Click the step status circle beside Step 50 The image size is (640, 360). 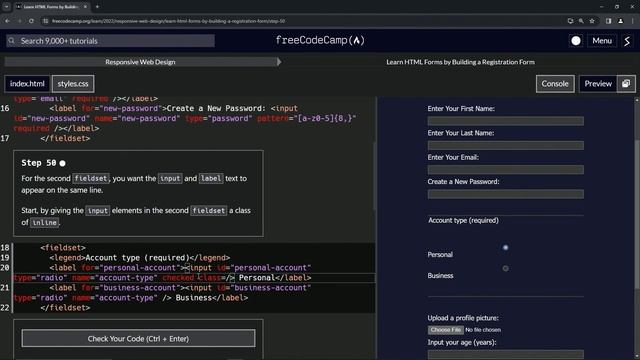62,163
